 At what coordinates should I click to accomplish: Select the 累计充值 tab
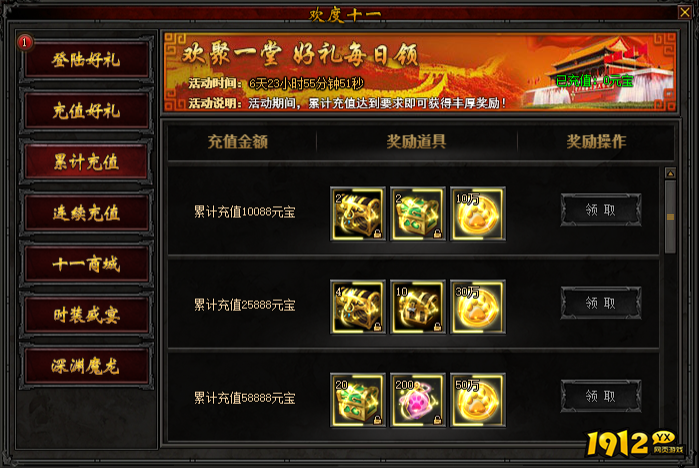pyautogui.click(x=86, y=161)
